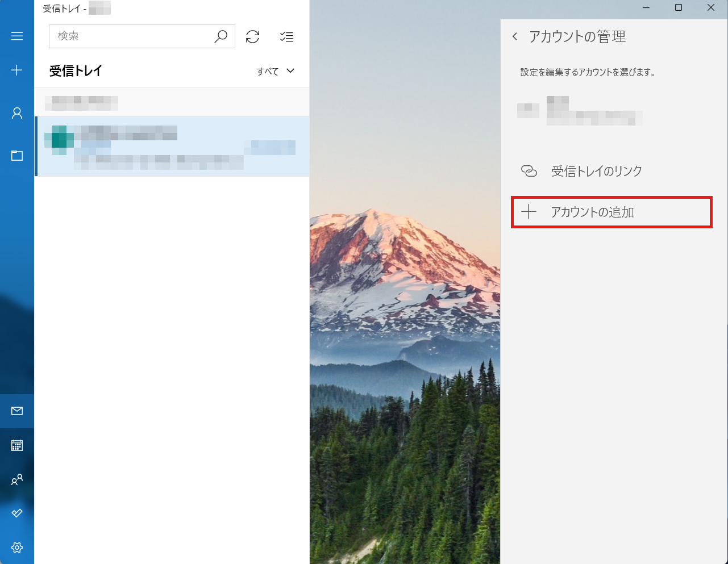
Task: Sync this view with refresh icon
Action: point(252,37)
